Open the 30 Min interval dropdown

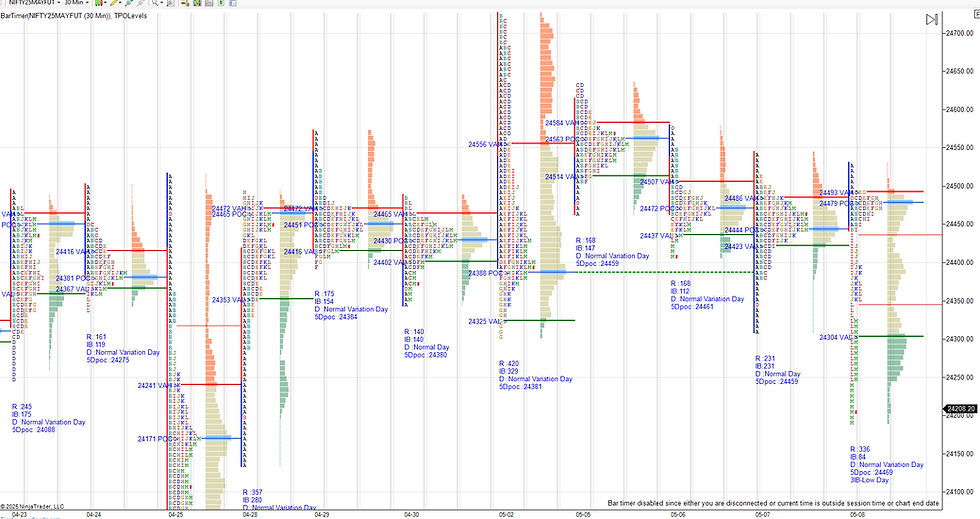pos(76,3)
